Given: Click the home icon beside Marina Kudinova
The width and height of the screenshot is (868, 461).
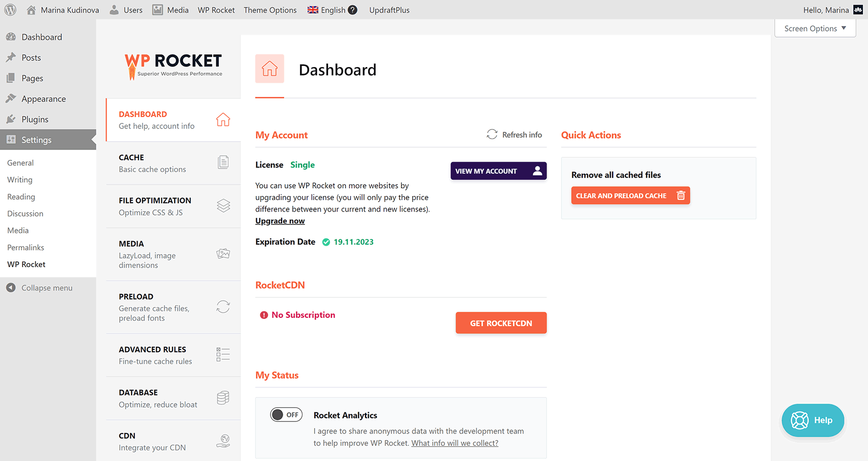Looking at the screenshot, I should tap(31, 10).
